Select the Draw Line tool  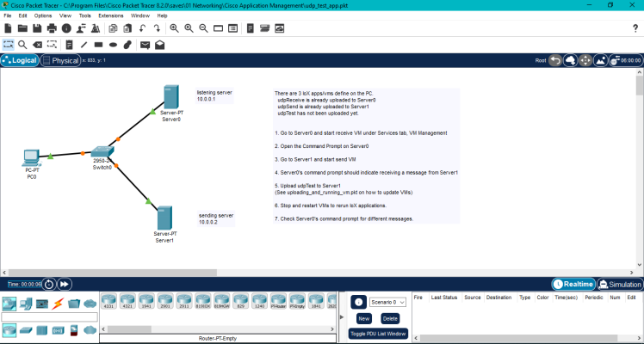click(x=84, y=45)
